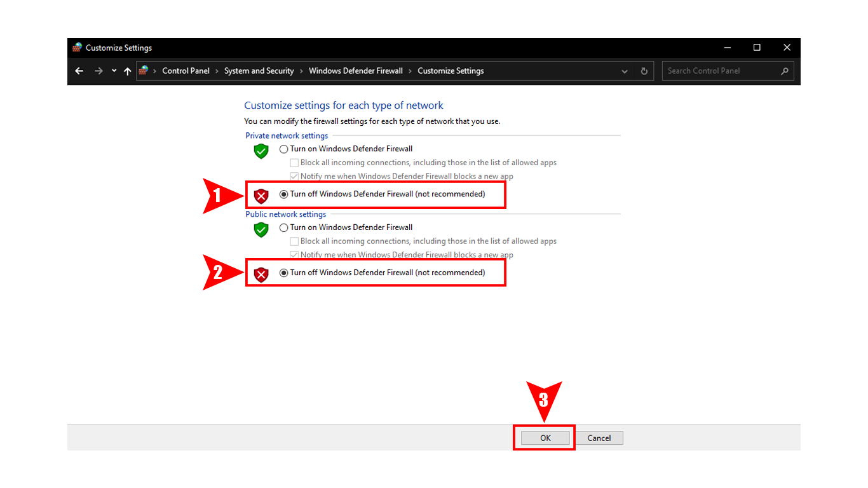
Task: Click the search magnifier icon
Action: [785, 71]
